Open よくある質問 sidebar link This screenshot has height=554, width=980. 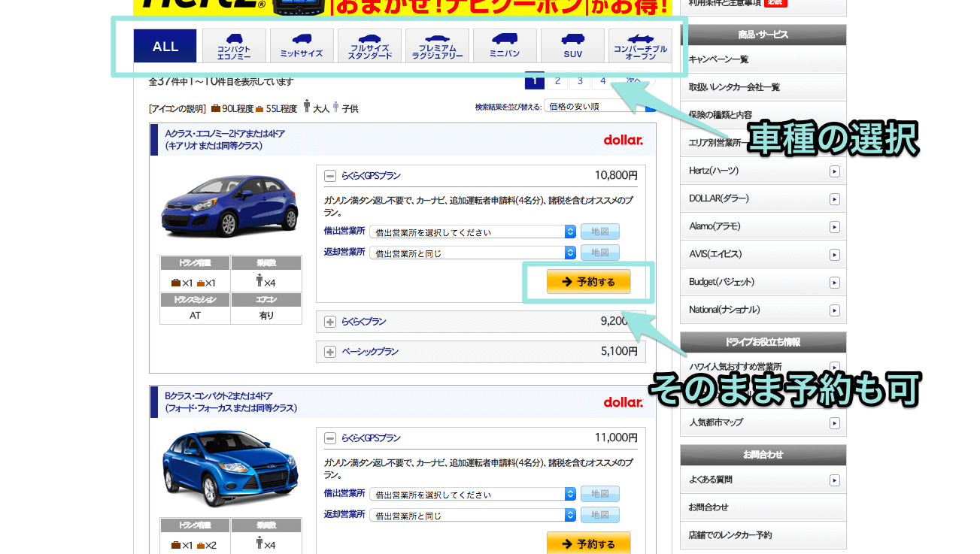click(x=763, y=480)
